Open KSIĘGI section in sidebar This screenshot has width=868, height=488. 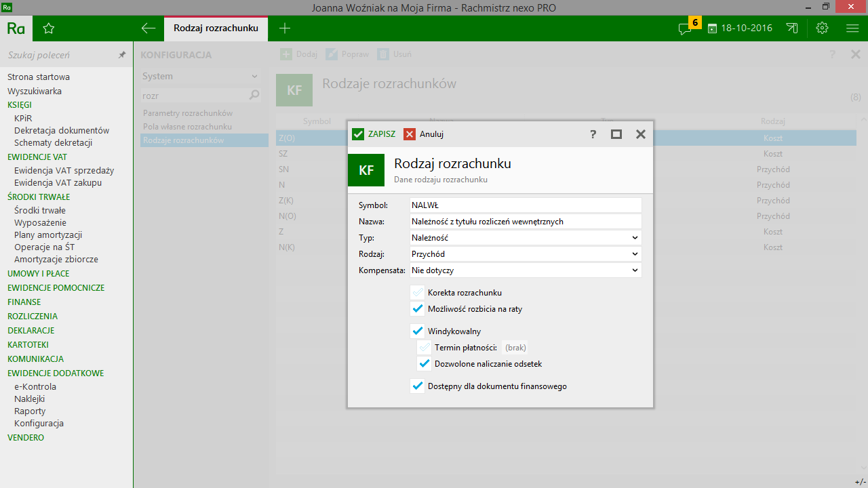(20, 105)
